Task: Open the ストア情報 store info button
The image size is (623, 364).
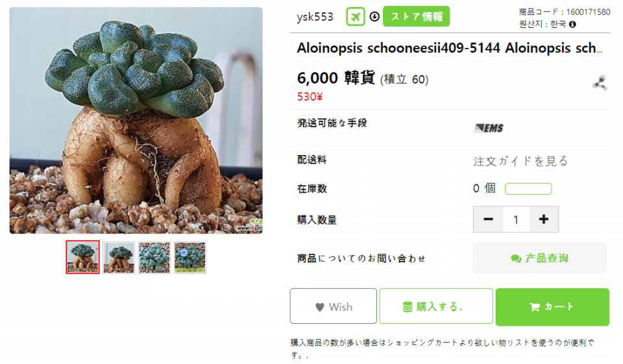Action: (417, 17)
